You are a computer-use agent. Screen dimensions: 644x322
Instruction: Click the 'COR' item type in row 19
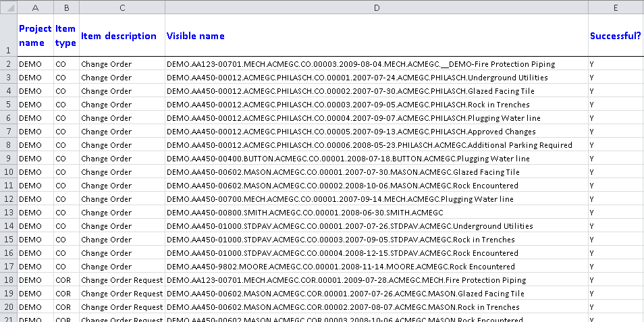coord(63,294)
